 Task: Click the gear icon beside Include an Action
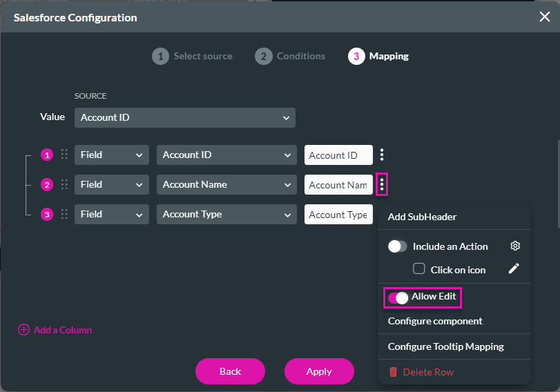pyautogui.click(x=514, y=246)
